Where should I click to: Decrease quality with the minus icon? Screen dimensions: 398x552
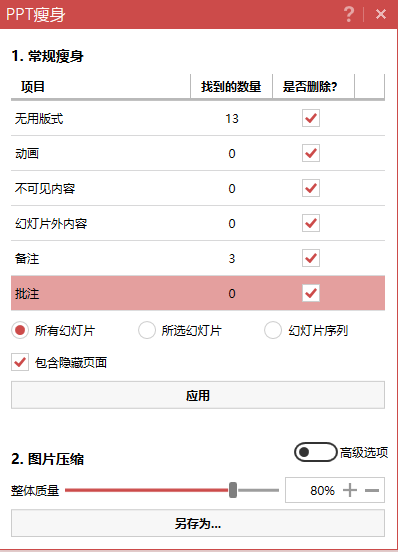(x=372, y=490)
